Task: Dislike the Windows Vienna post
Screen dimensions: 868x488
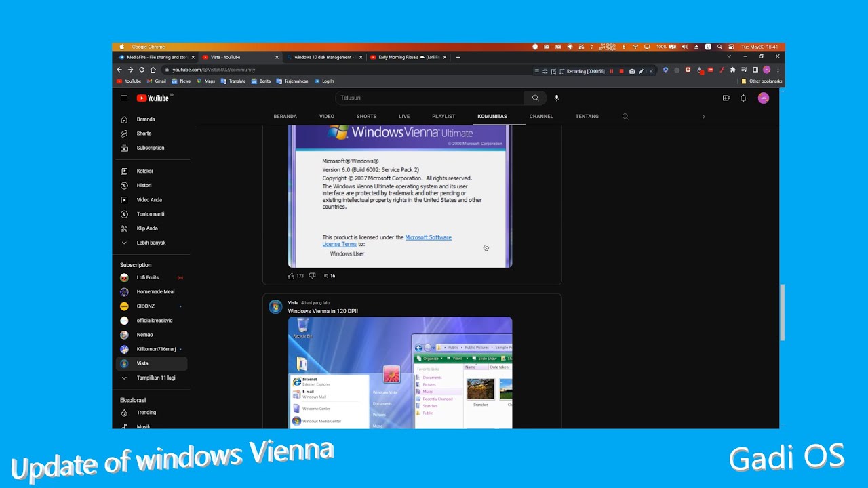Action: click(312, 276)
